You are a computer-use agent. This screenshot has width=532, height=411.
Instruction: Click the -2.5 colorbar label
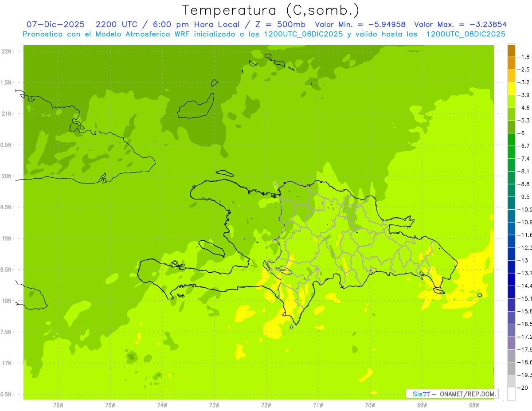(x=524, y=70)
